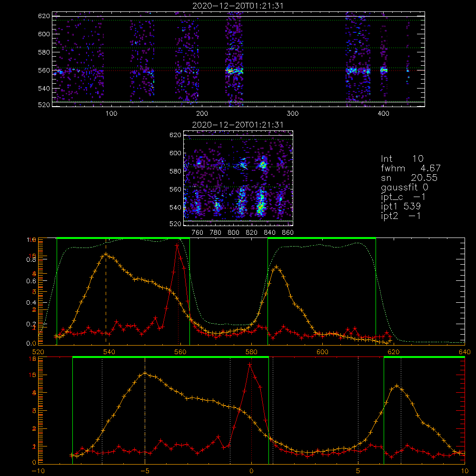Screen dimensions: 476x476
Task: Select the 'gaussfit 0' readout
Action: (x=405, y=187)
